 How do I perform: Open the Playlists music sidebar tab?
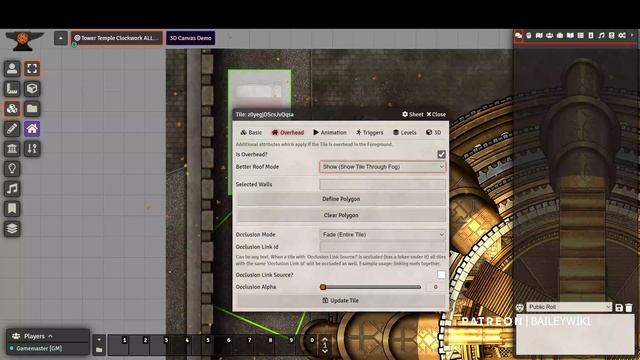[x=601, y=36]
